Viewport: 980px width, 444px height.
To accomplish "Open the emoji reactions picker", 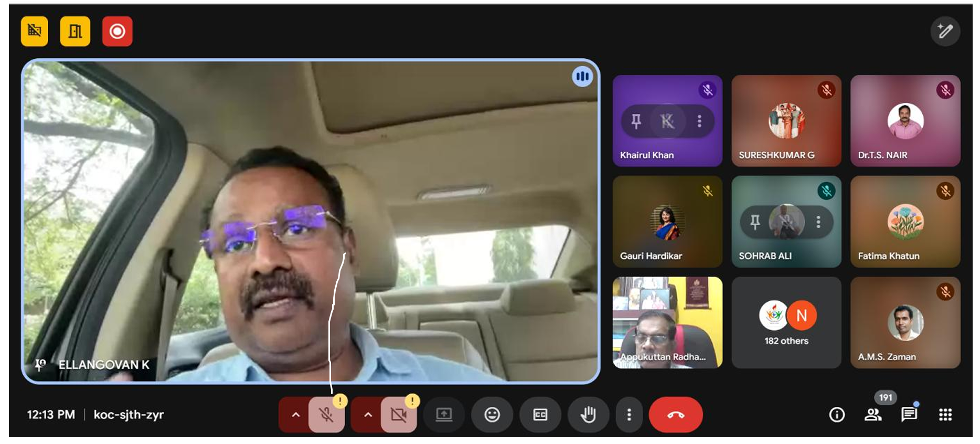I will [492, 415].
